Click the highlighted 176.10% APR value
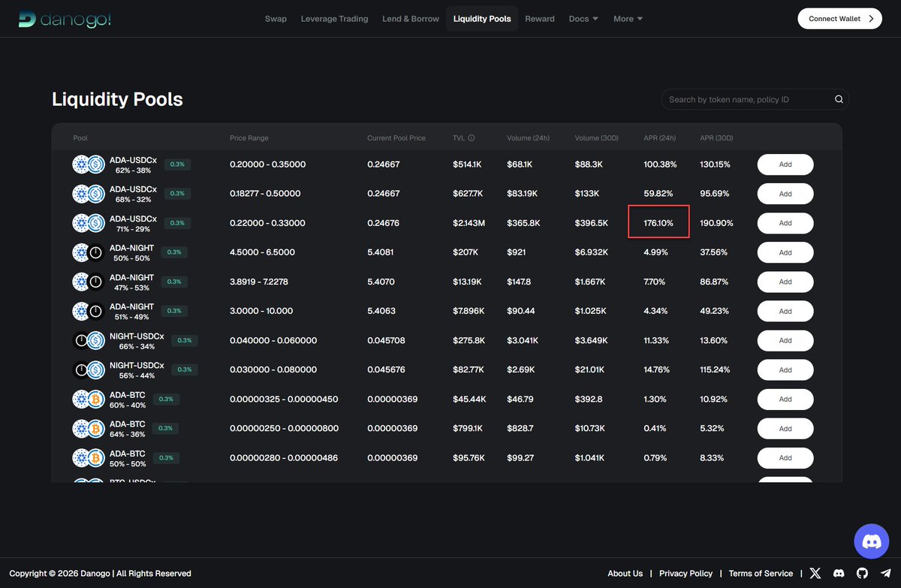 pos(659,222)
